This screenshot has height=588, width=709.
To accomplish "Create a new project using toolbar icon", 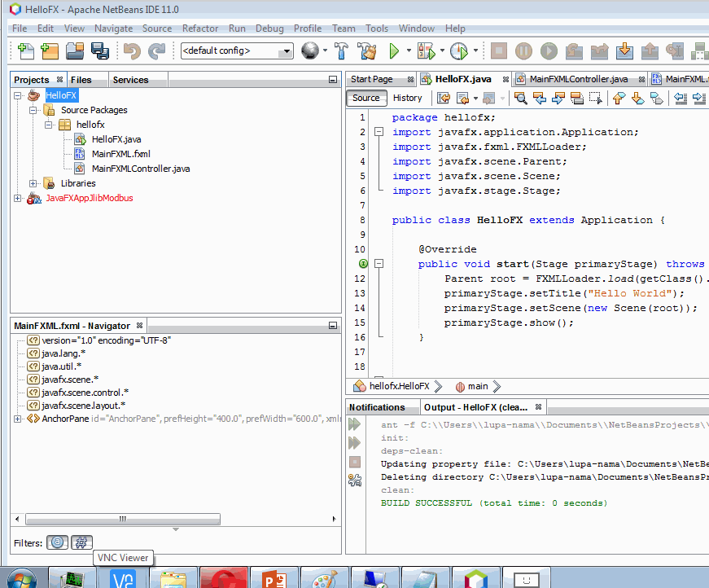I will (x=49, y=50).
